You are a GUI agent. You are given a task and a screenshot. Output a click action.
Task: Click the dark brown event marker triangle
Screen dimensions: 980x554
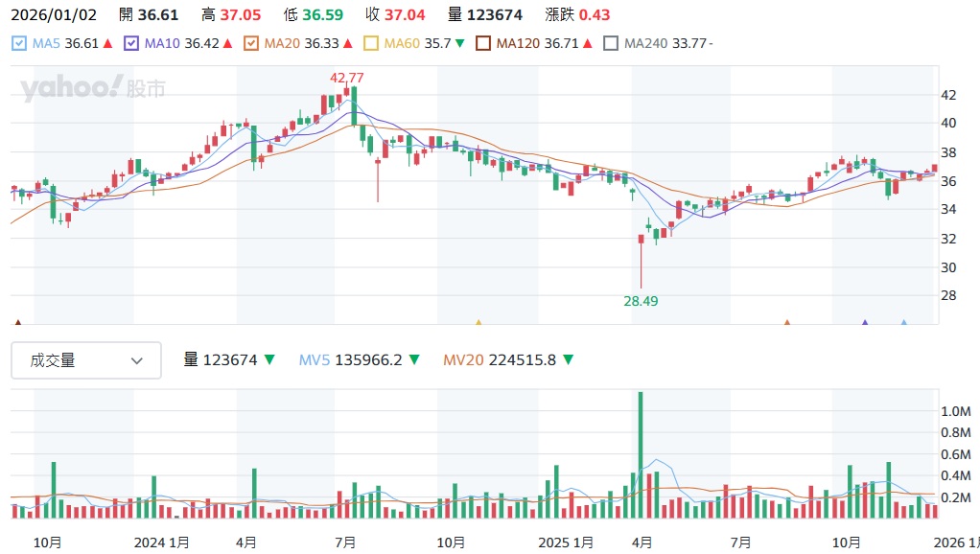coord(17,324)
